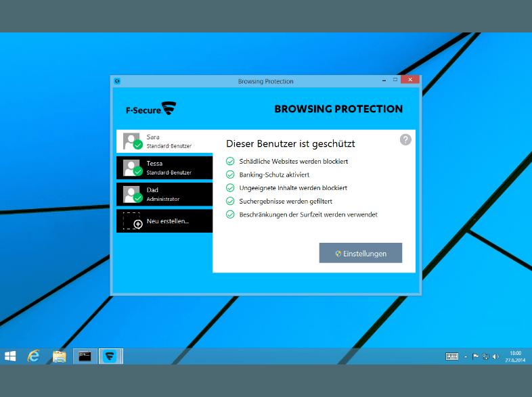Click the heading 'Dieser Benutzer ist geschützt'

290,144
